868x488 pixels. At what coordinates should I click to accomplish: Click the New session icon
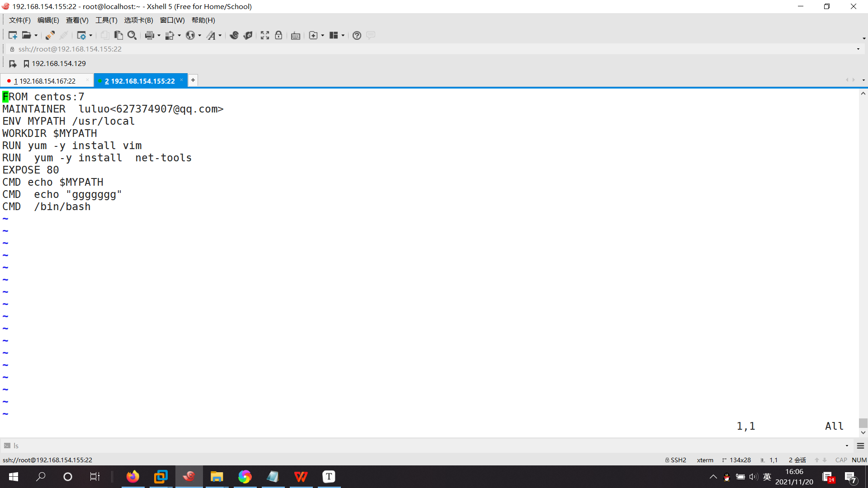click(x=12, y=35)
